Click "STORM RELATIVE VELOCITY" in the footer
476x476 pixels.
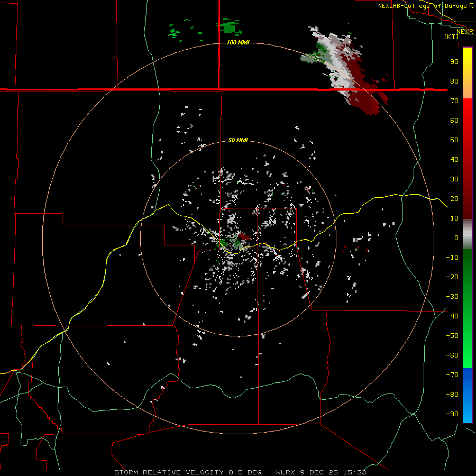click(x=169, y=472)
